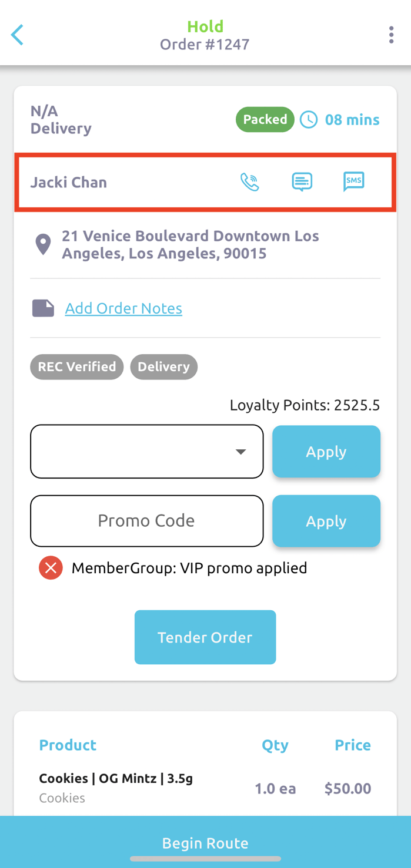Go back using the left arrow
Viewport: 411px width, 868px height.
[x=16, y=33]
